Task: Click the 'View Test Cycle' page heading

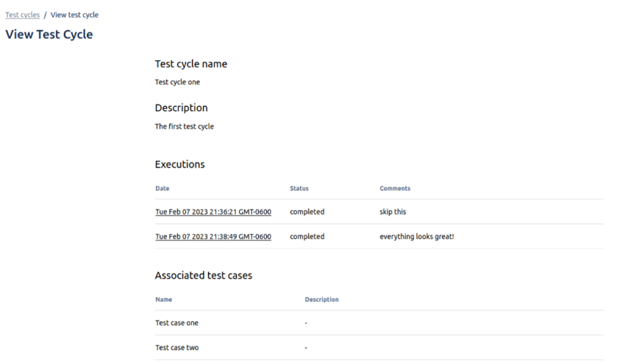Action: tap(49, 35)
